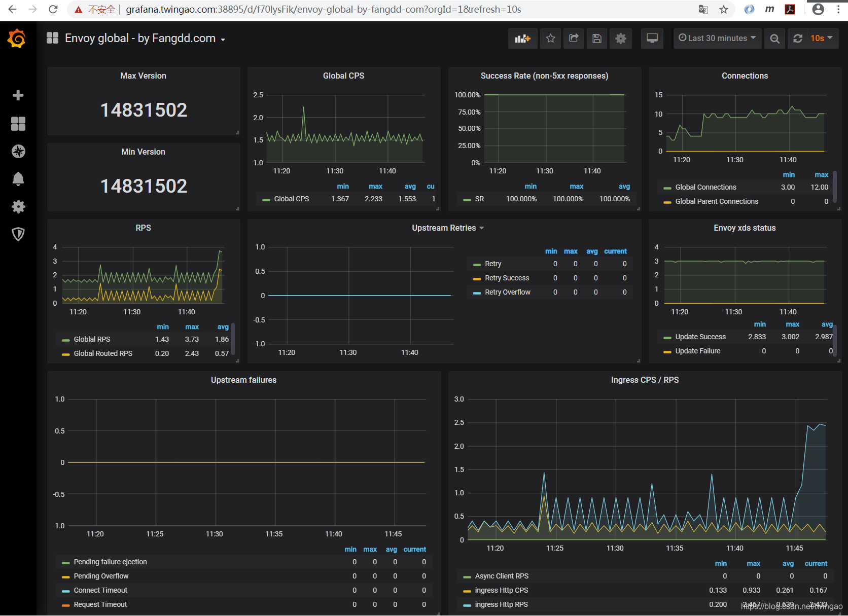Click Success Rate panel title
Screen dimensions: 848x616
point(544,76)
